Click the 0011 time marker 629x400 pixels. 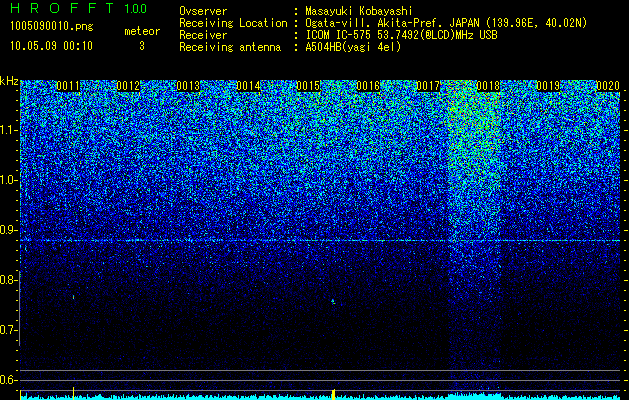[68, 86]
